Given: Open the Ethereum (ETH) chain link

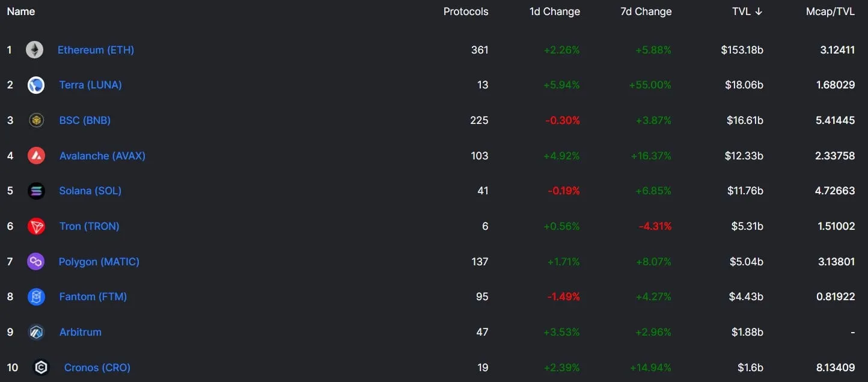Looking at the screenshot, I should click(x=96, y=50).
